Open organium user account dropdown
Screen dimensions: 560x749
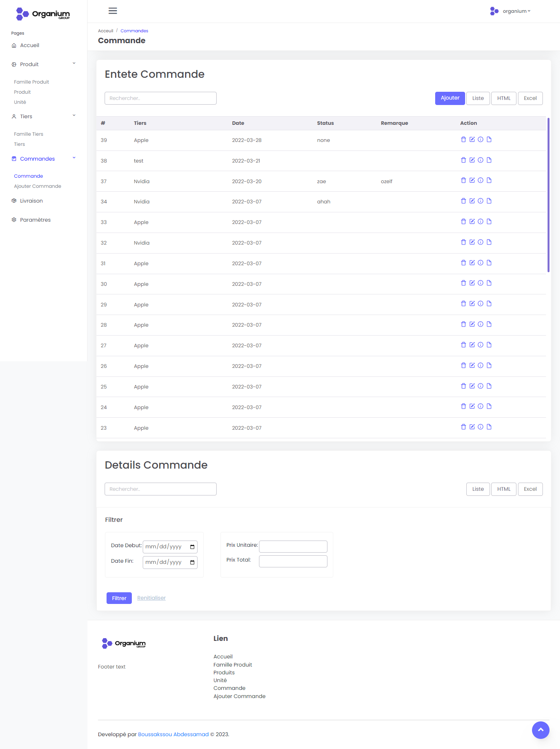point(511,11)
